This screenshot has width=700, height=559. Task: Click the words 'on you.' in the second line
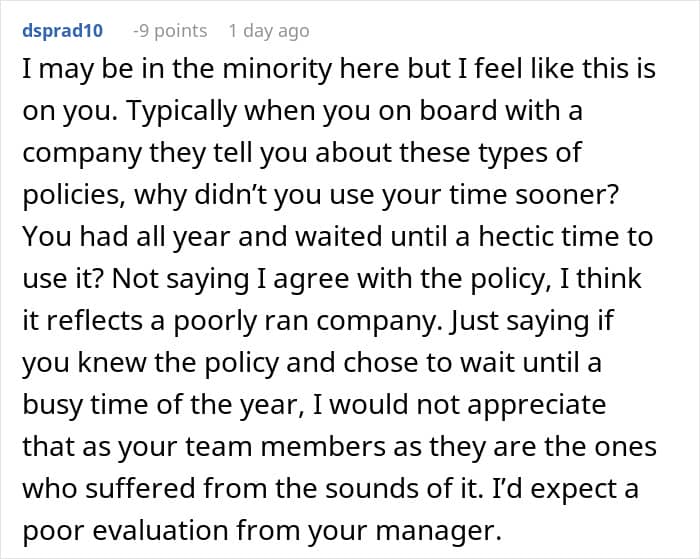tap(70, 110)
